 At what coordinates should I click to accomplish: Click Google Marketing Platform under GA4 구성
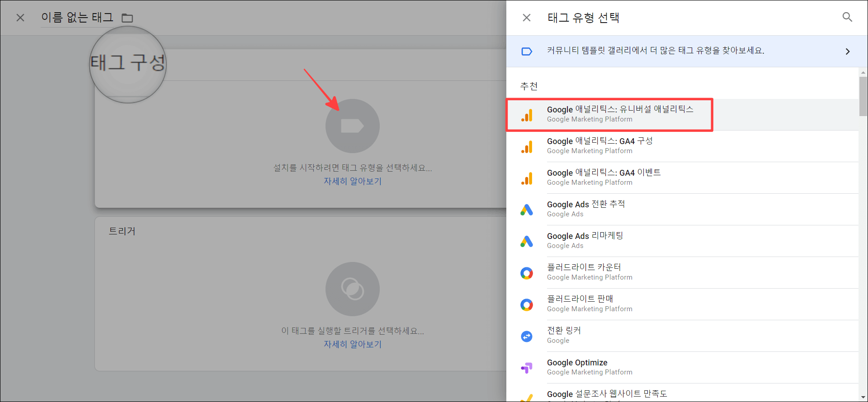[590, 151]
